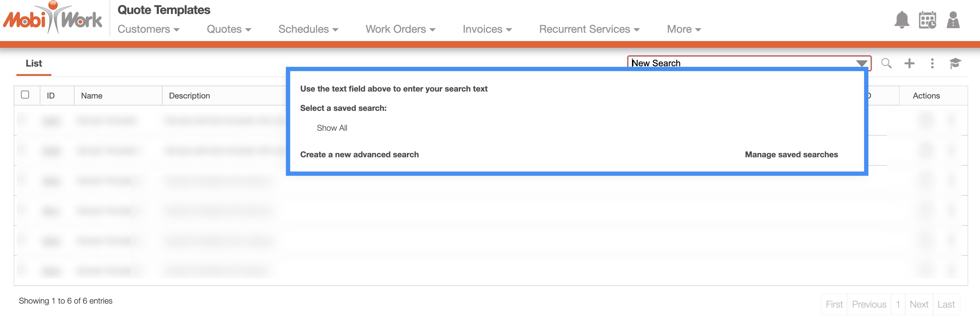Viewport: 980px width, 321px height.
Task: Click Manage saved searches link
Action: pyautogui.click(x=791, y=155)
